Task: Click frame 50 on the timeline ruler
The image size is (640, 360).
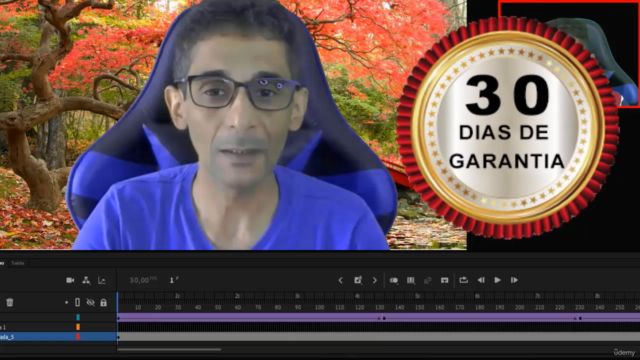Action: click(x=218, y=307)
